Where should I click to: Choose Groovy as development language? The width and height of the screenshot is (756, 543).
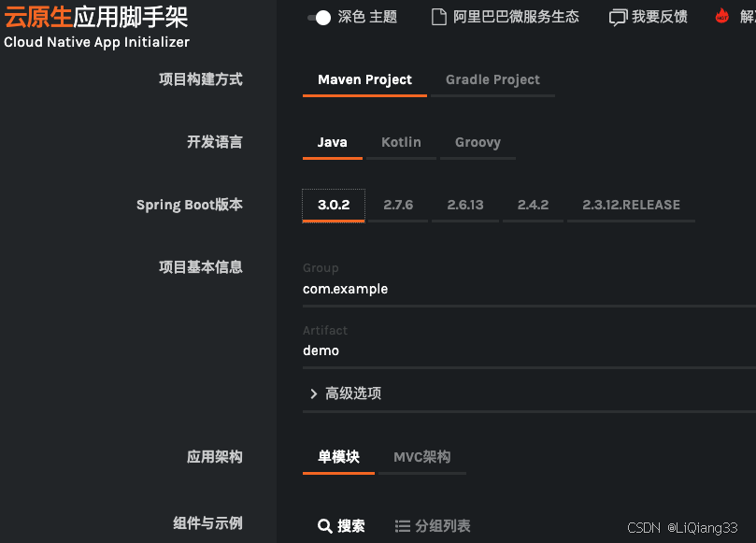pyautogui.click(x=478, y=143)
